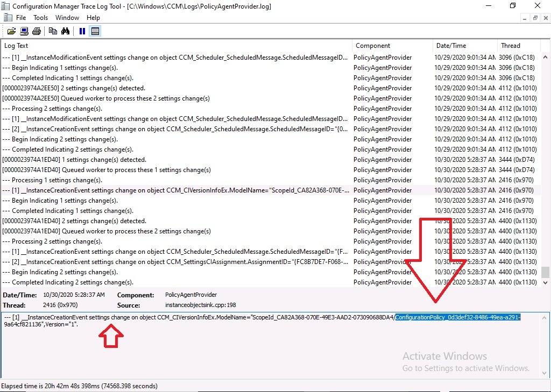Click the '10/30/2020 5:28:37 AM' Date/Time value in the info pane
Viewport: 551px width, 392px height.
coord(74,295)
